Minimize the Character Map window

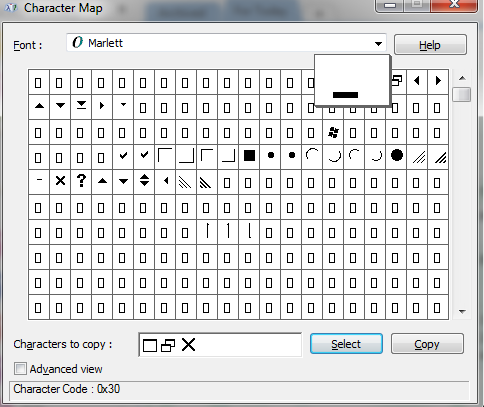pyautogui.click(x=389, y=5)
